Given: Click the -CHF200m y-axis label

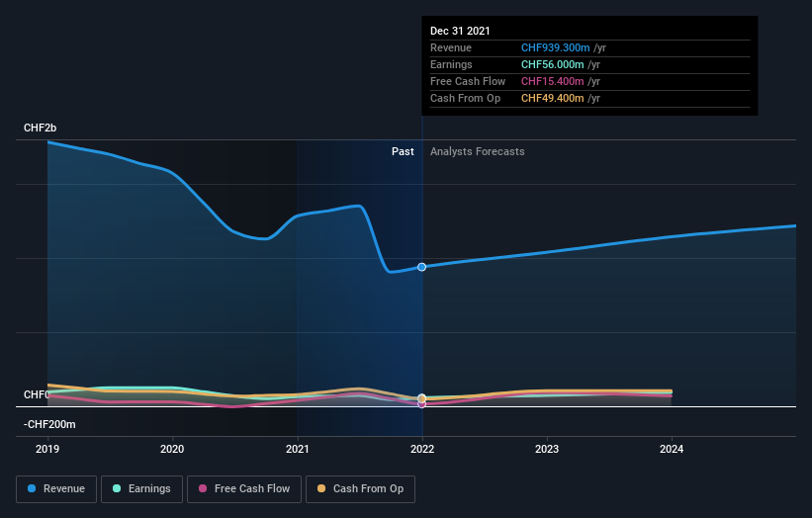Looking at the screenshot, I should click(49, 424).
